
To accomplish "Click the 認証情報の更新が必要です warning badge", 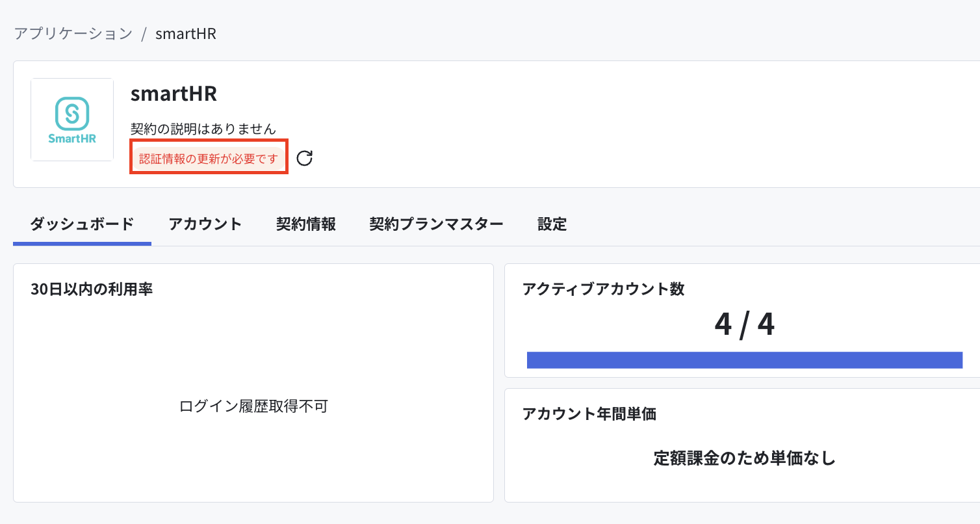I will tap(209, 159).
